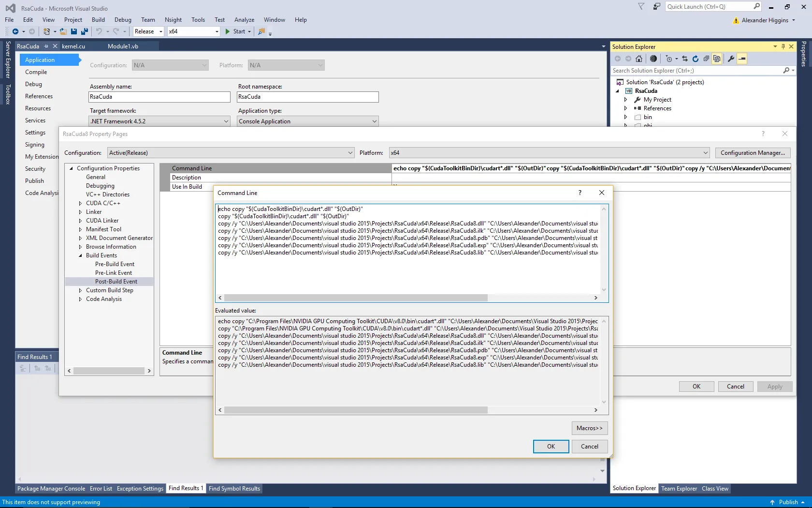Refresh the Solution Explorer

[696, 59]
